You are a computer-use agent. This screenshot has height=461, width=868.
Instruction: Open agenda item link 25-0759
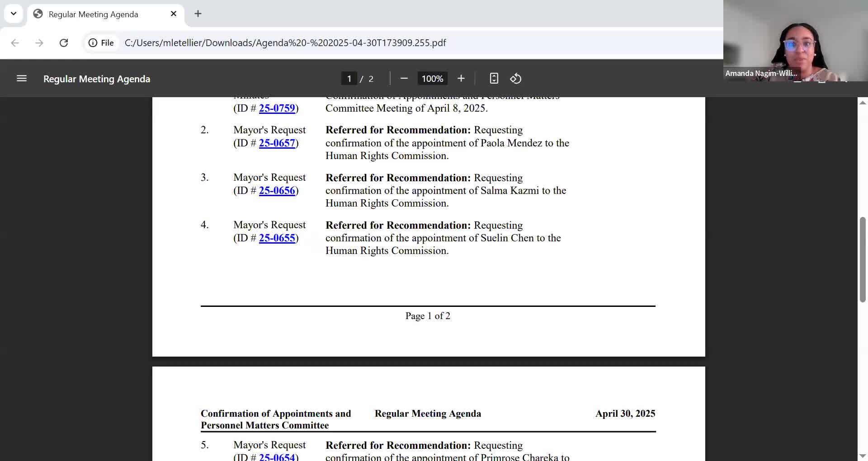277,108
